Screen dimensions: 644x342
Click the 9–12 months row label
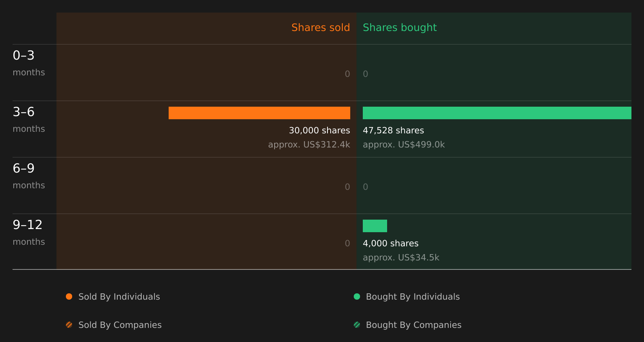pos(29,233)
